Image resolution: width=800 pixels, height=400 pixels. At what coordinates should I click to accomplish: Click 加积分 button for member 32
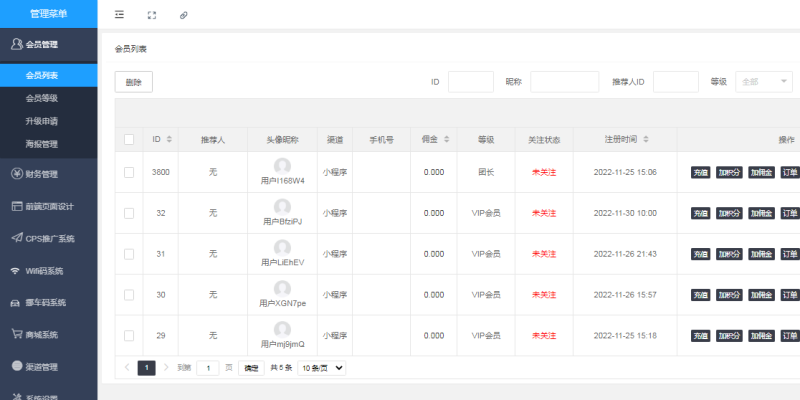729,213
